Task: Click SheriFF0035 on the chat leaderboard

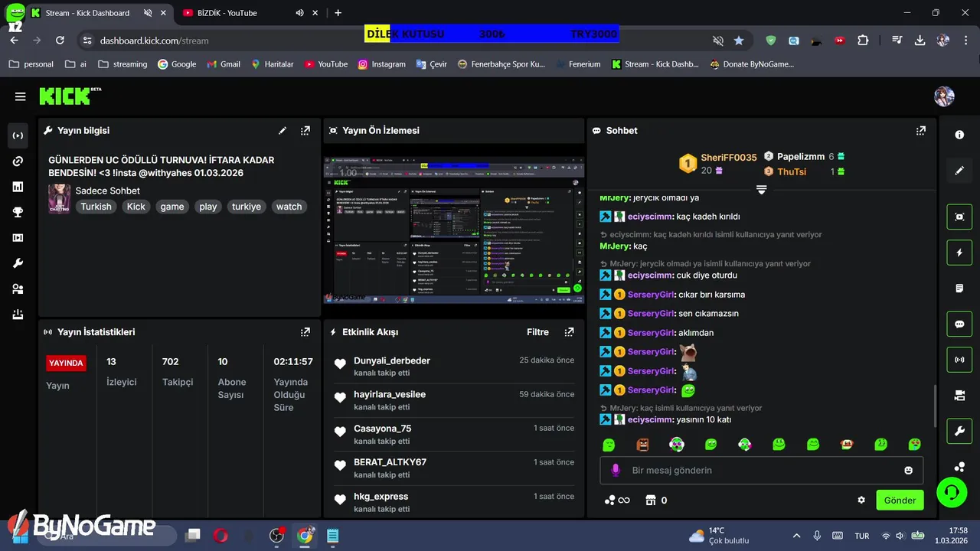Action: click(728, 157)
